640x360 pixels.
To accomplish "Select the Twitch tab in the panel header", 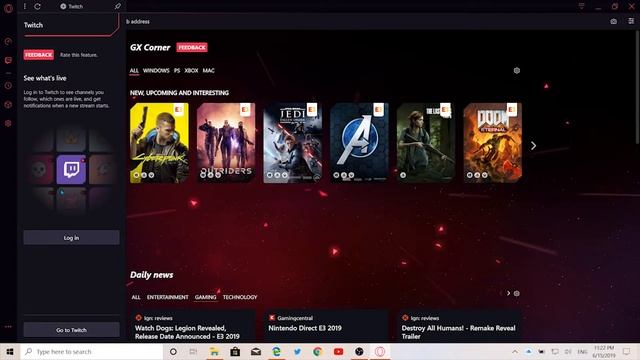I will (72, 6).
